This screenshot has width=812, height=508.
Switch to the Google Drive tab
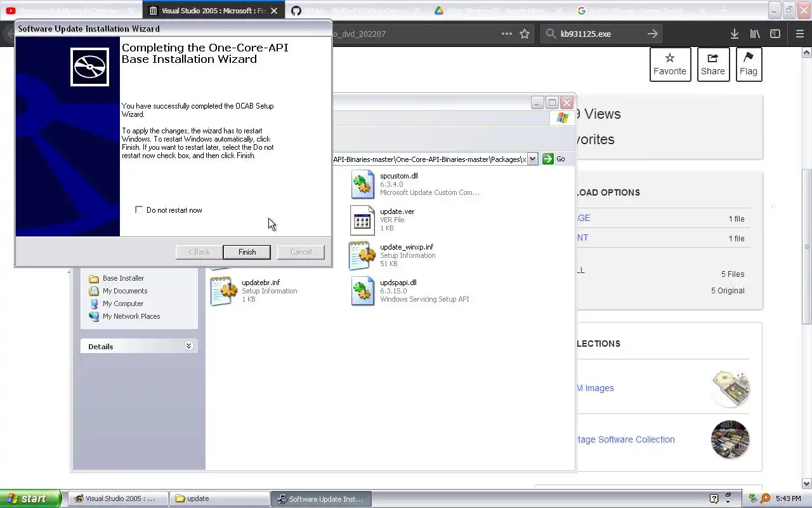pyautogui.click(x=499, y=11)
